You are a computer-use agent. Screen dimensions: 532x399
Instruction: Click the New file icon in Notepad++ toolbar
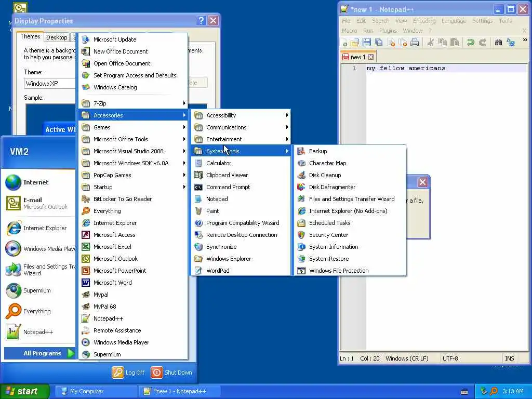click(x=344, y=43)
